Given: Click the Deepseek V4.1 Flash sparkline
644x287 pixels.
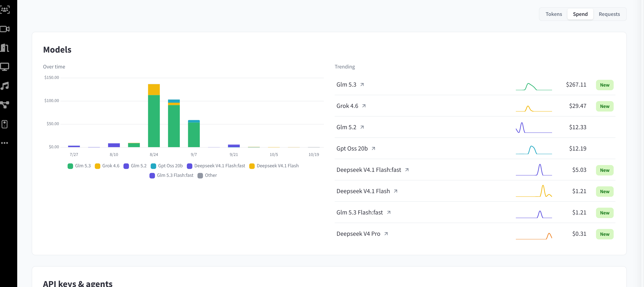Looking at the screenshot, I should (534, 191).
